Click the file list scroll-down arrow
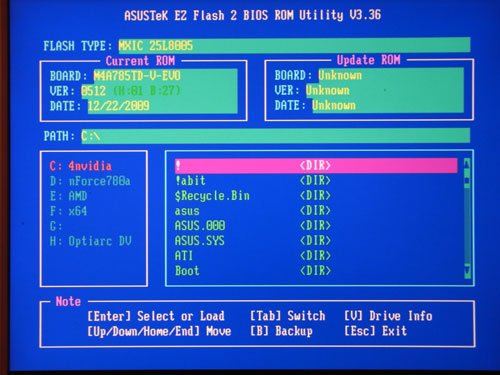 [x=467, y=271]
